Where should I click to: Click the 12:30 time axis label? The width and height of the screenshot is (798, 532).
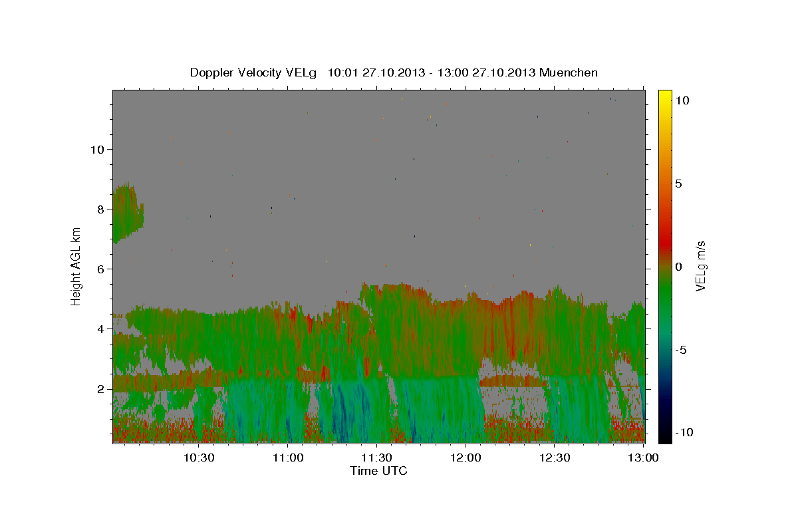point(555,458)
